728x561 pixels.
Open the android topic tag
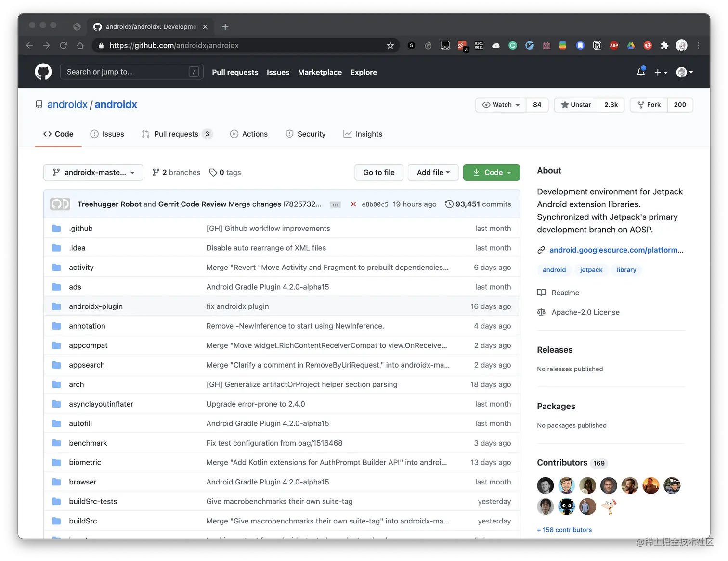(x=554, y=270)
